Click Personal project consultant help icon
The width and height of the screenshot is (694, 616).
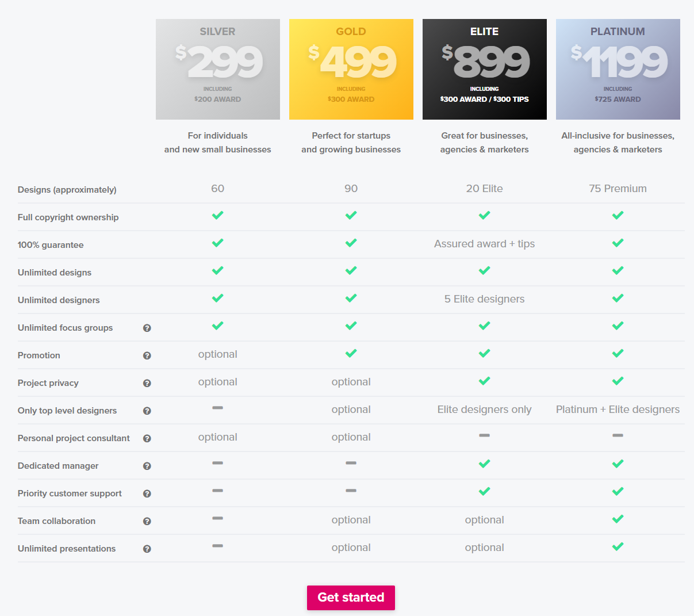click(x=147, y=438)
